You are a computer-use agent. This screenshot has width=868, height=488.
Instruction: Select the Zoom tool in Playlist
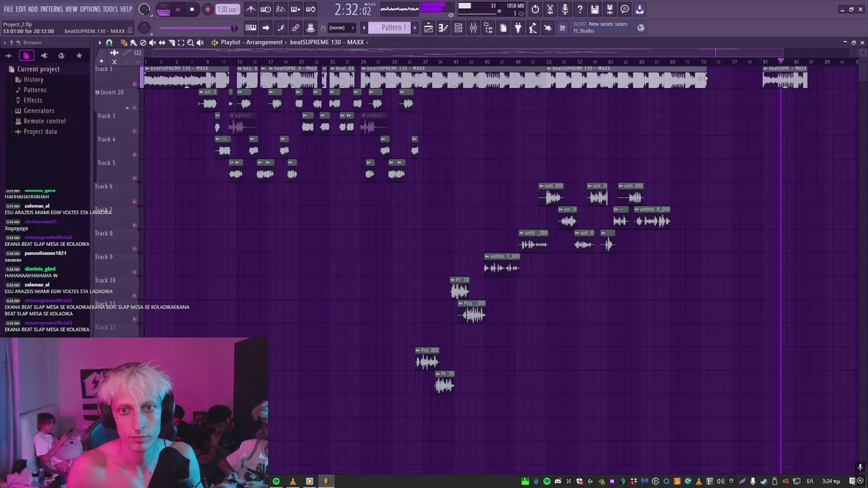click(191, 43)
